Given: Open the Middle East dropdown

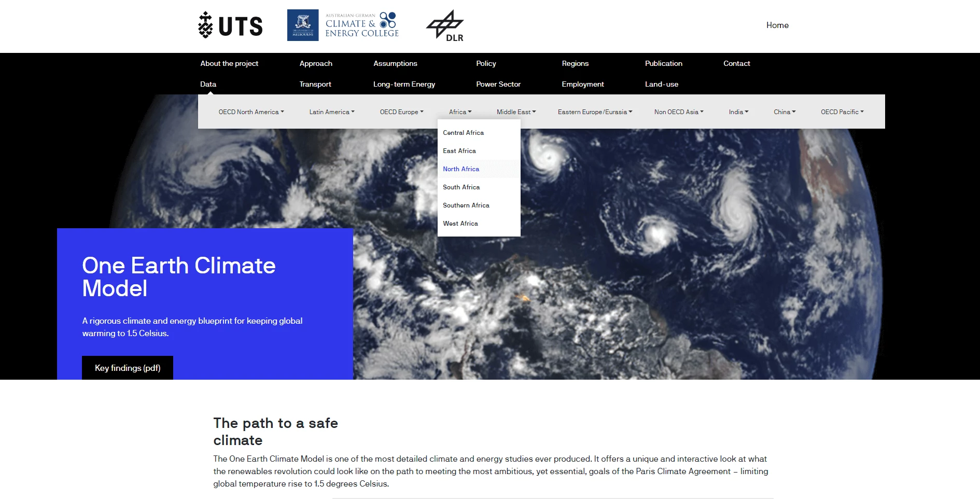Looking at the screenshot, I should pyautogui.click(x=515, y=112).
